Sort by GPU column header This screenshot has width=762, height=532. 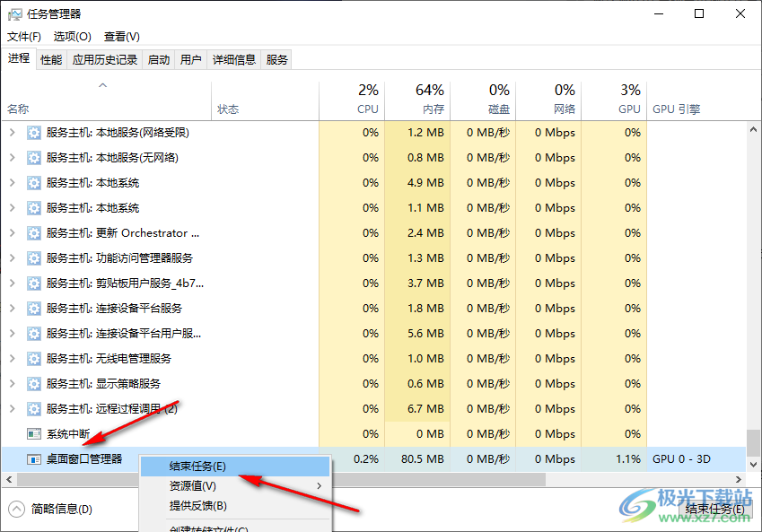pos(614,100)
